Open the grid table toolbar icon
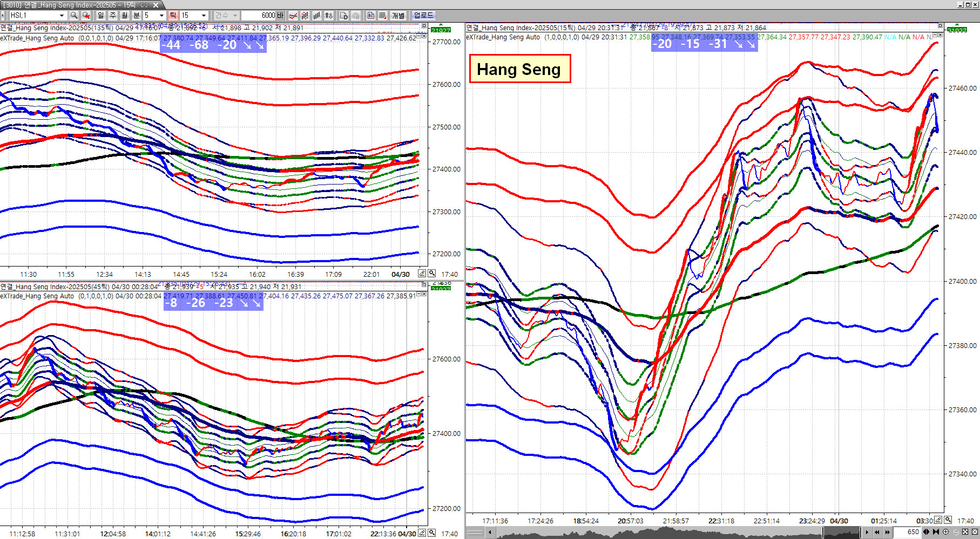 (x=383, y=16)
